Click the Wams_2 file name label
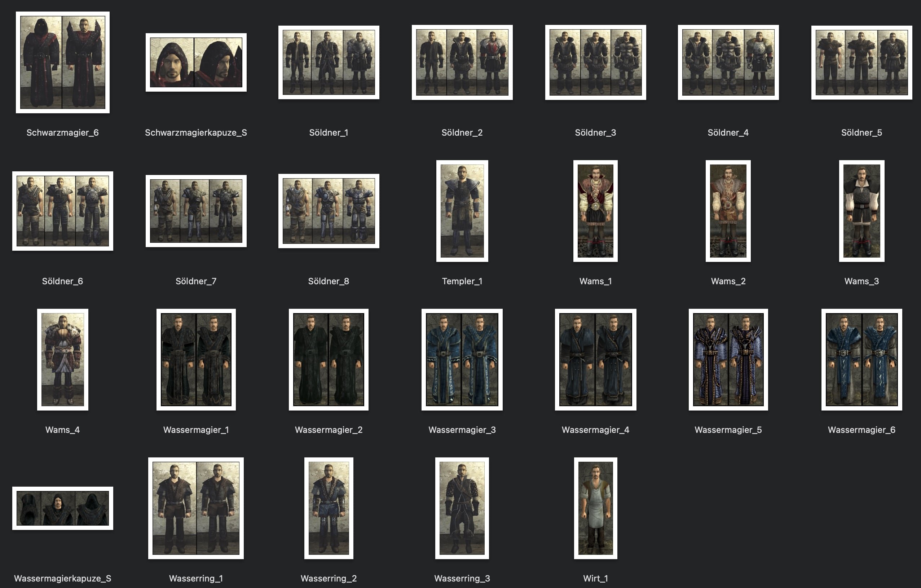The image size is (921, 588). pyautogui.click(x=728, y=281)
